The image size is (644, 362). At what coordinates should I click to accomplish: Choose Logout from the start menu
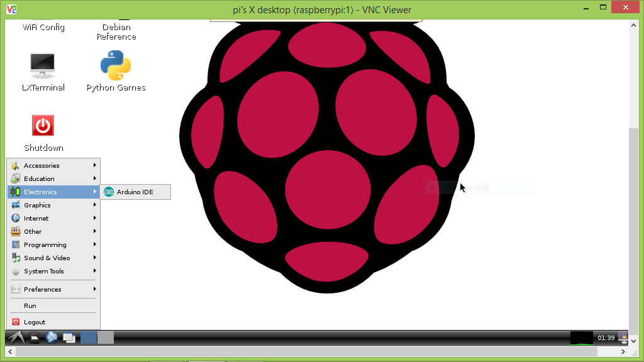tap(53, 322)
